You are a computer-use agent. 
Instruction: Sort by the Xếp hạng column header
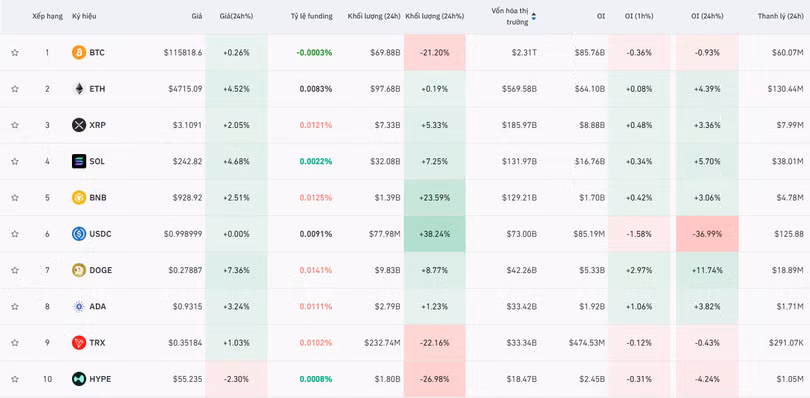[47, 16]
